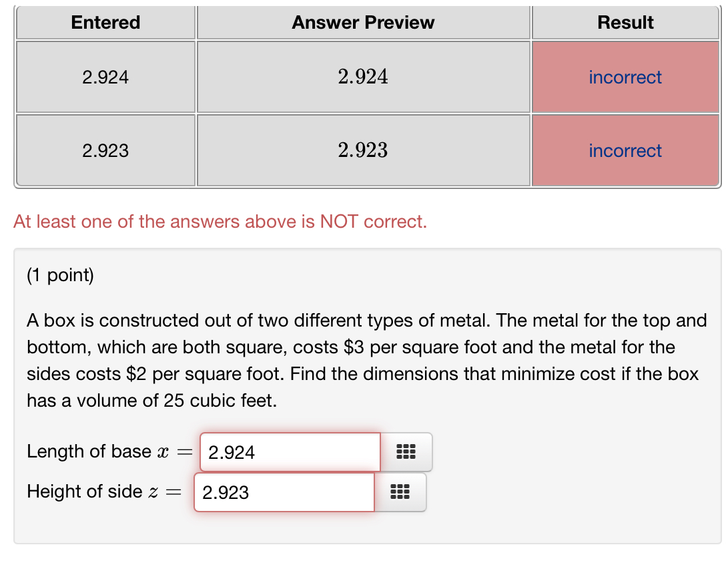Click the Height of side input field
728x563 pixels.
coord(284,492)
